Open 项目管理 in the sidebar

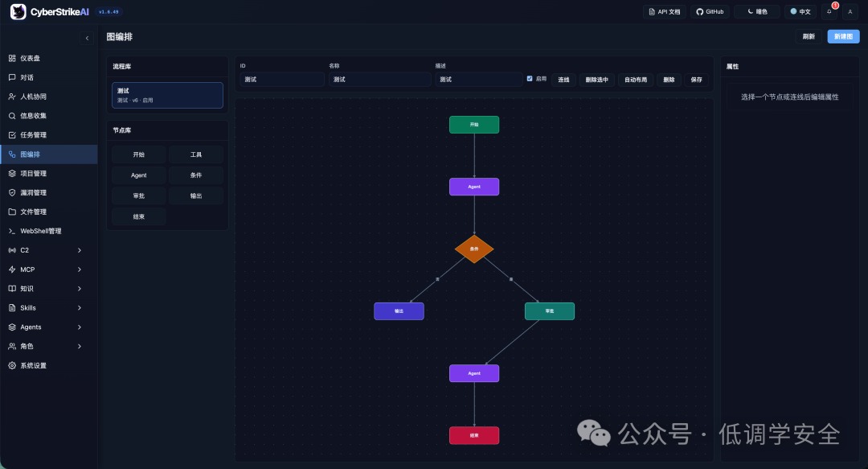tap(49, 174)
